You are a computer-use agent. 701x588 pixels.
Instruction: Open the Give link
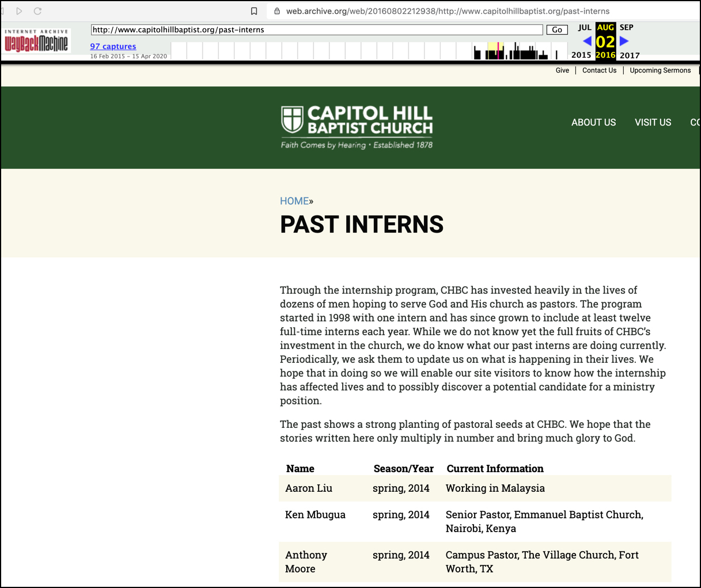click(562, 70)
